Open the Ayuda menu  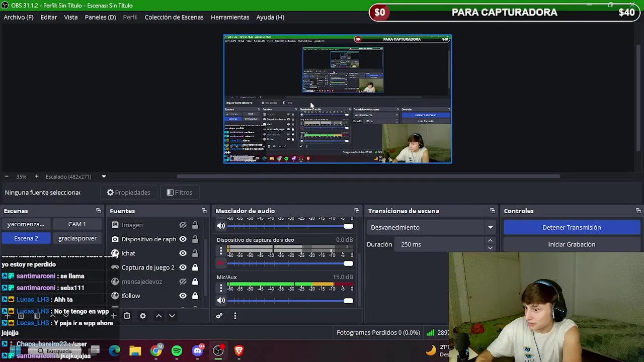[x=270, y=17]
